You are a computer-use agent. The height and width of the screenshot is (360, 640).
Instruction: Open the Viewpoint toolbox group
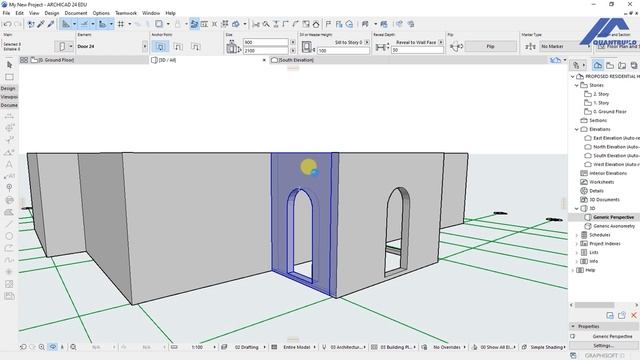(x=9, y=97)
